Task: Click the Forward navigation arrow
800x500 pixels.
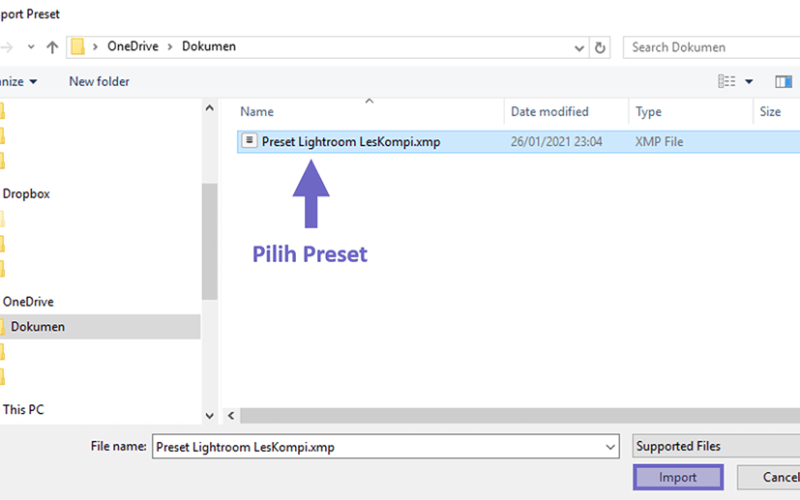Action: point(6,47)
